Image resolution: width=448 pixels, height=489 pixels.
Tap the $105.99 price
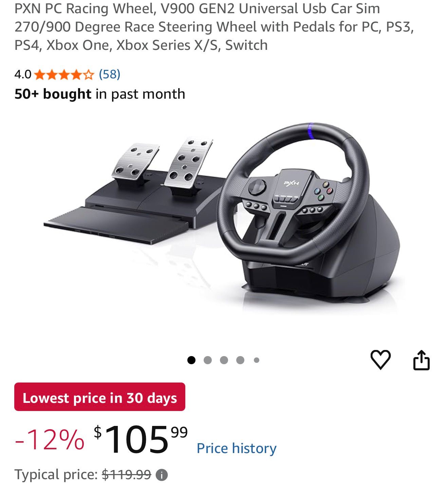141,439
